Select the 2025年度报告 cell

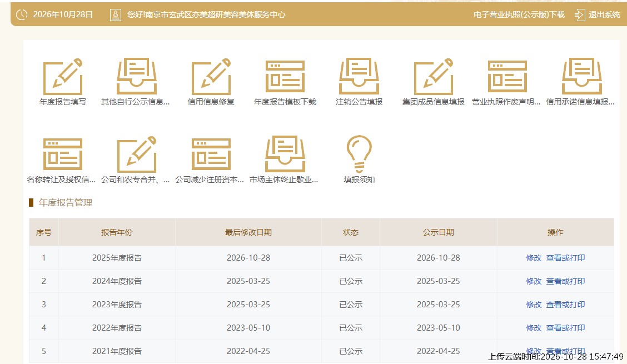pos(117,258)
